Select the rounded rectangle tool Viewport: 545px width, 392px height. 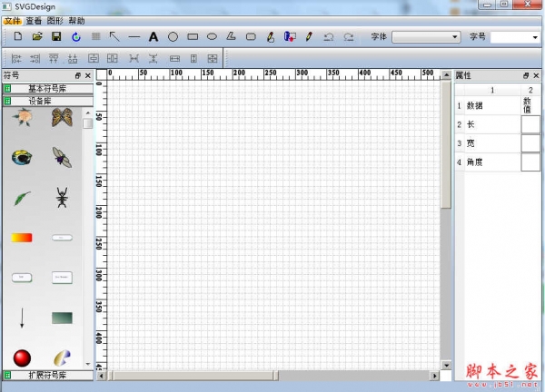click(251, 36)
